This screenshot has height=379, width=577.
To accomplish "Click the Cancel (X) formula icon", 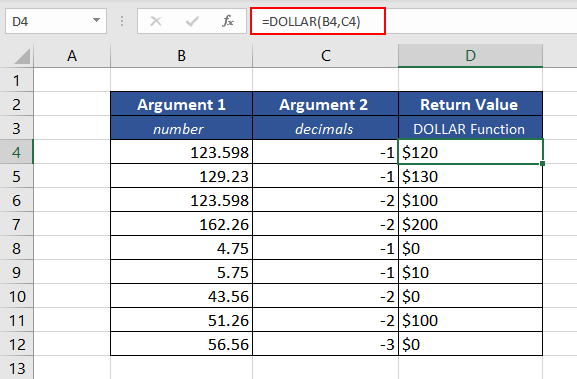I will (x=156, y=21).
